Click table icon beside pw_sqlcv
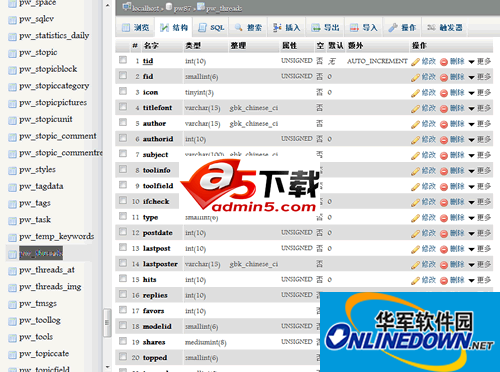Screen dimensions: 500x372 pyautogui.click(x=12, y=20)
